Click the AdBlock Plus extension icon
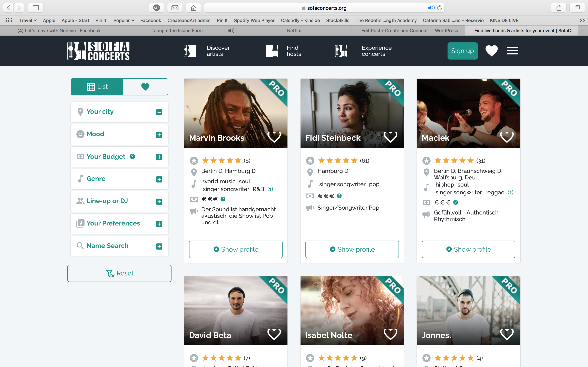This screenshot has width=588, height=367. 156,8
